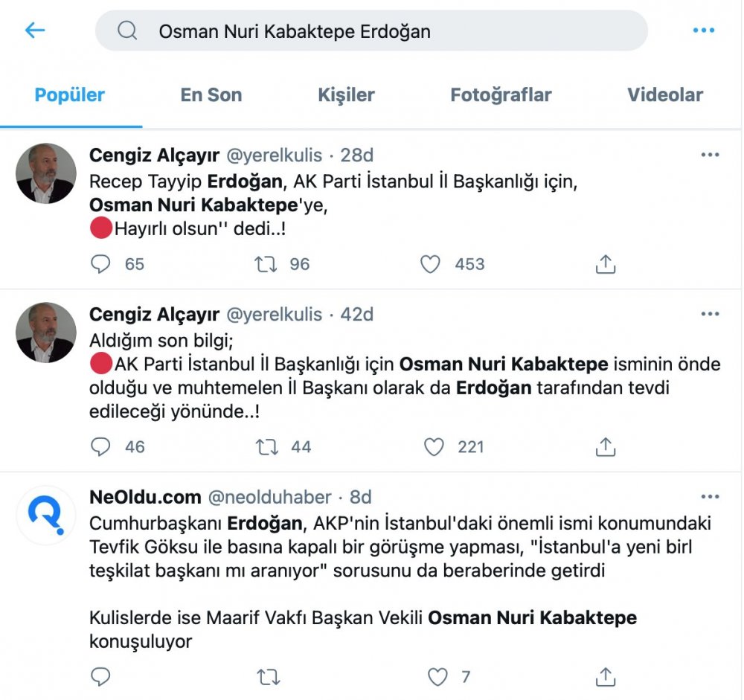The image size is (744, 700).
Task: Like the tweet with 221 likes
Action: (434, 447)
